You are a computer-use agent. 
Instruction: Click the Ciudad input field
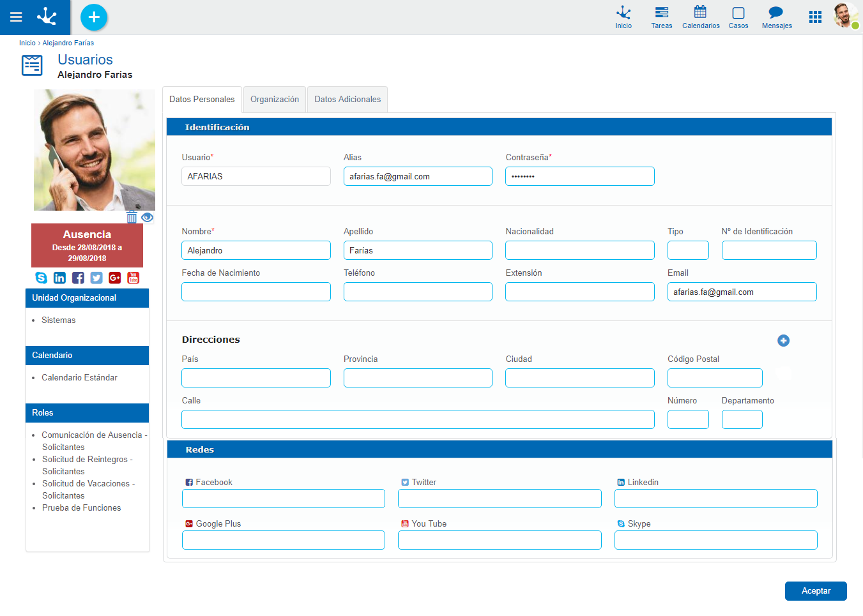pos(580,378)
